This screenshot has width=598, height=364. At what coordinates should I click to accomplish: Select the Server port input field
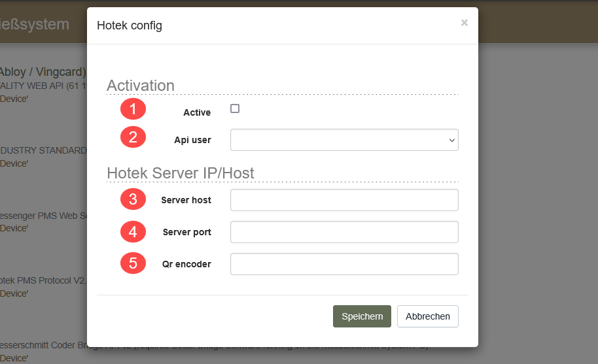tap(344, 232)
